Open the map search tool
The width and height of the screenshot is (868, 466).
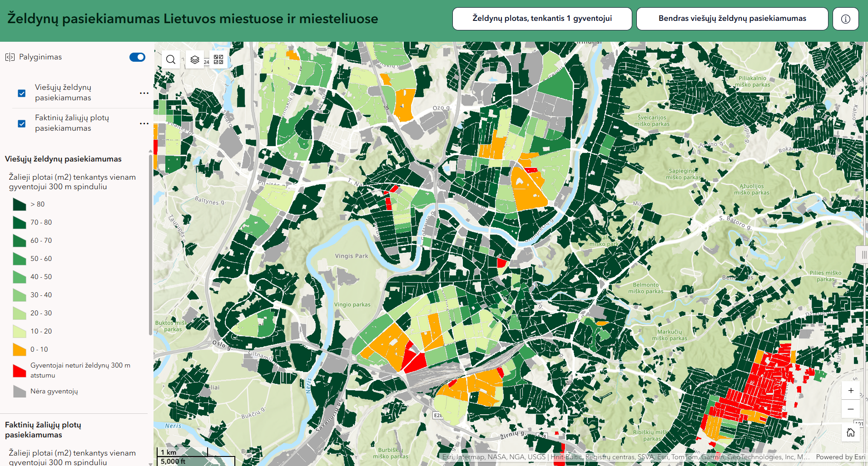171,59
